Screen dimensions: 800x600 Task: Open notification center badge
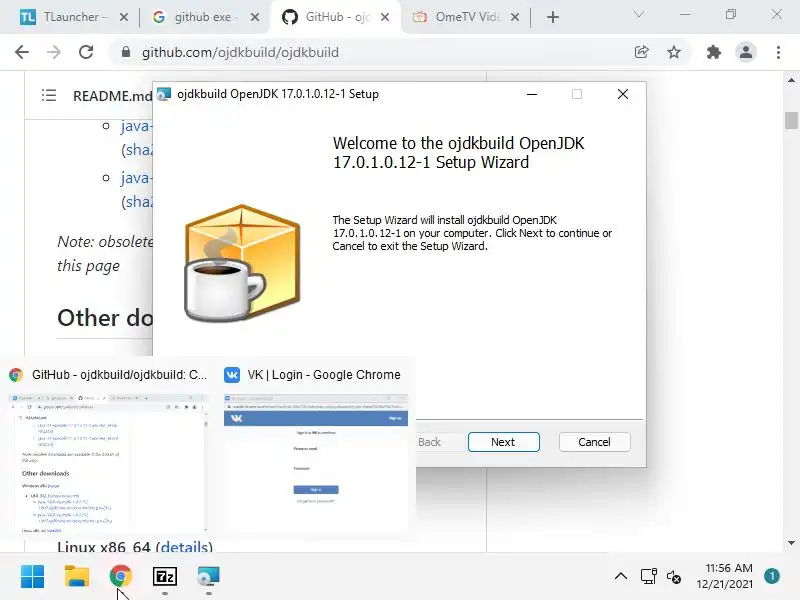click(x=772, y=576)
